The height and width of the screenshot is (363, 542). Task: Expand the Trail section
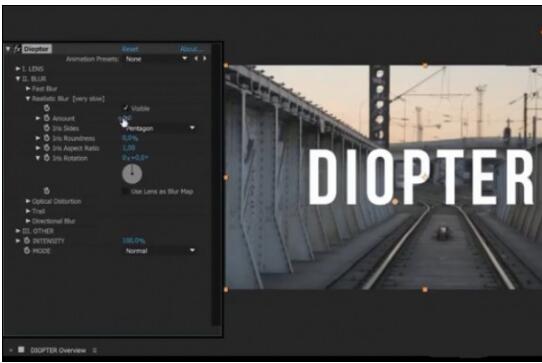pos(28,211)
